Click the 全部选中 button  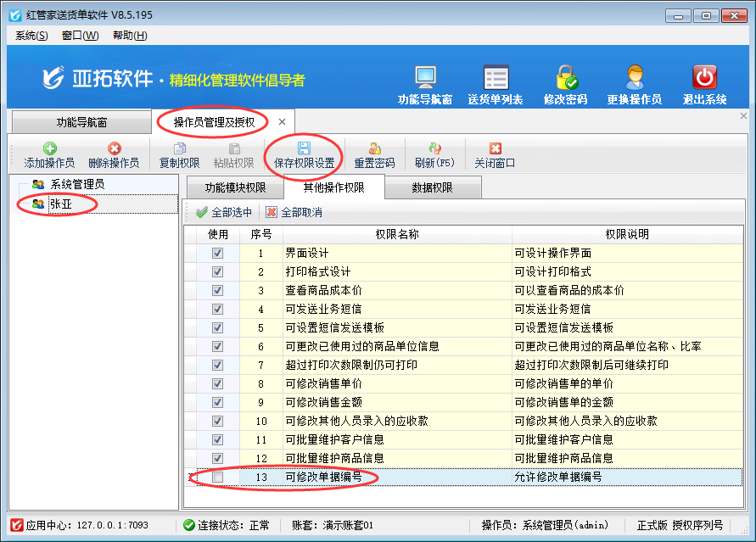tap(224, 212)
